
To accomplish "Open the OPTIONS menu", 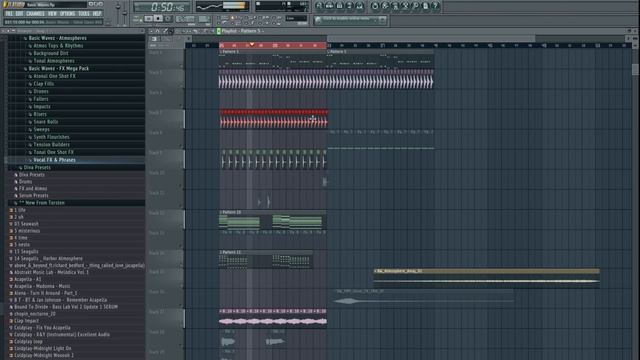I will point(68,13).
